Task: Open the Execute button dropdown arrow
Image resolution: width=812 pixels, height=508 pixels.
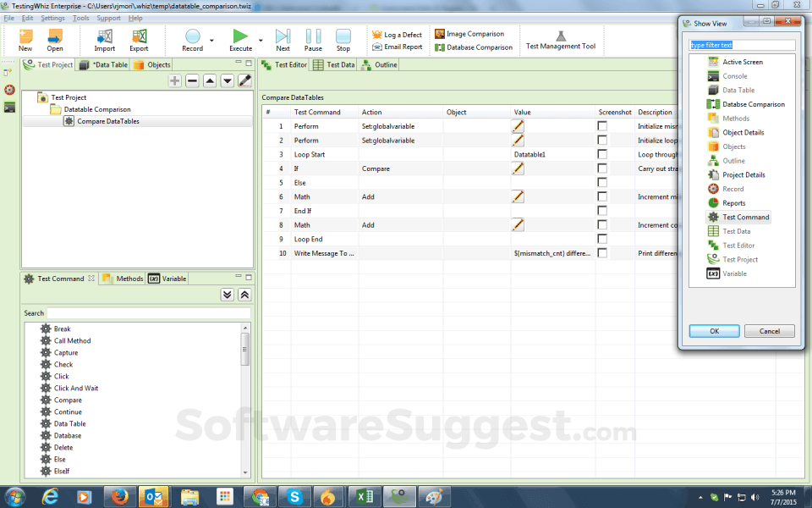Action: point(261,39)
